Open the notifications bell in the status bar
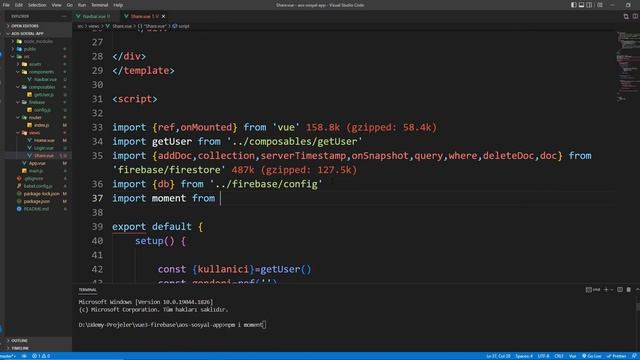Image resolution: width=640 pixels, height=360 pixels. point(634,356)
